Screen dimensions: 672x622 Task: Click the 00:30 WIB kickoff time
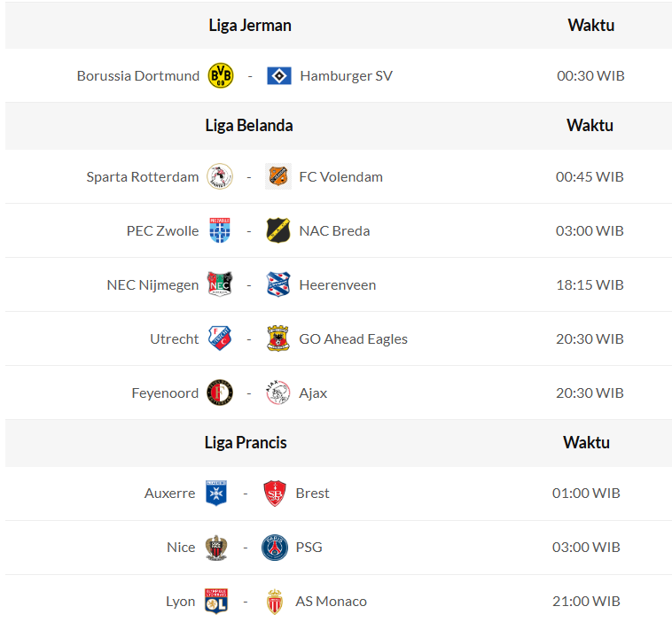coord(590,75)
